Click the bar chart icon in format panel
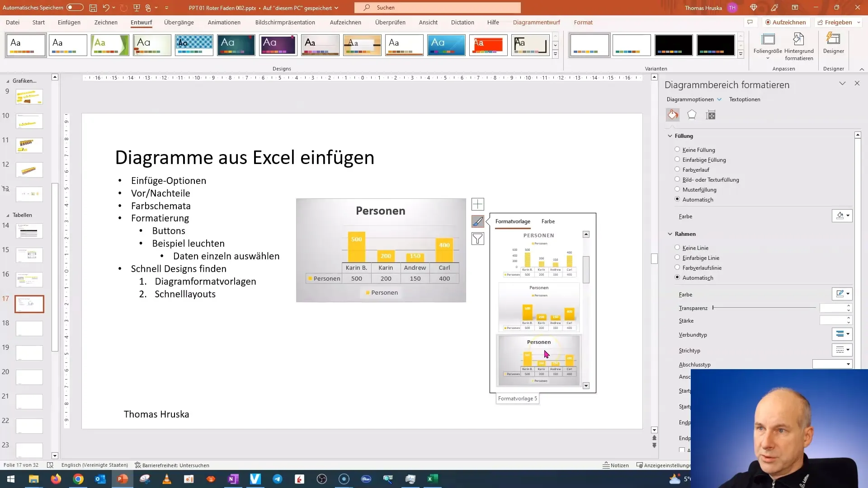 711,115
